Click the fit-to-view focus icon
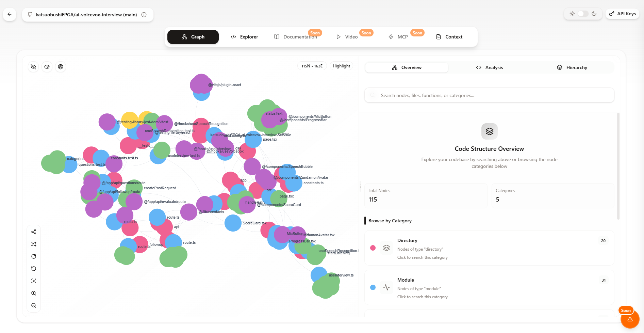Image resolution: width=644 pixels, height=333 pixels. tap(34, 281)
